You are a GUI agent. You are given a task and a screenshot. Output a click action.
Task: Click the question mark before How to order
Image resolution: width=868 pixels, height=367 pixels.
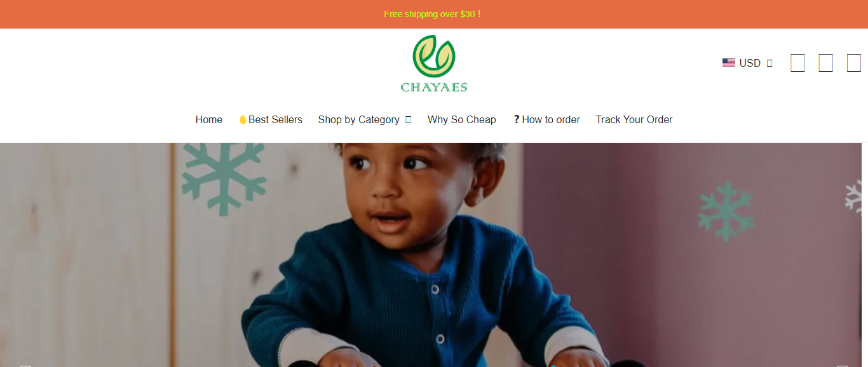(517, 119)
